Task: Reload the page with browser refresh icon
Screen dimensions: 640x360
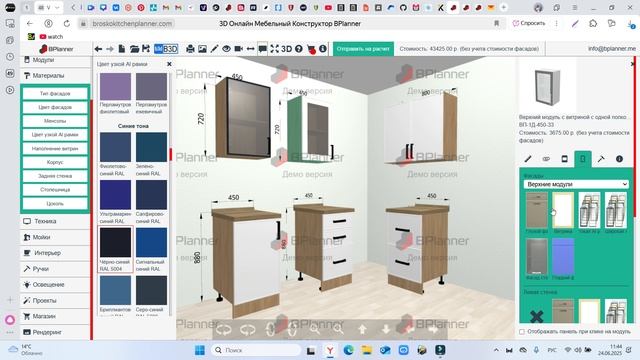Action: (x=67, y=24)
